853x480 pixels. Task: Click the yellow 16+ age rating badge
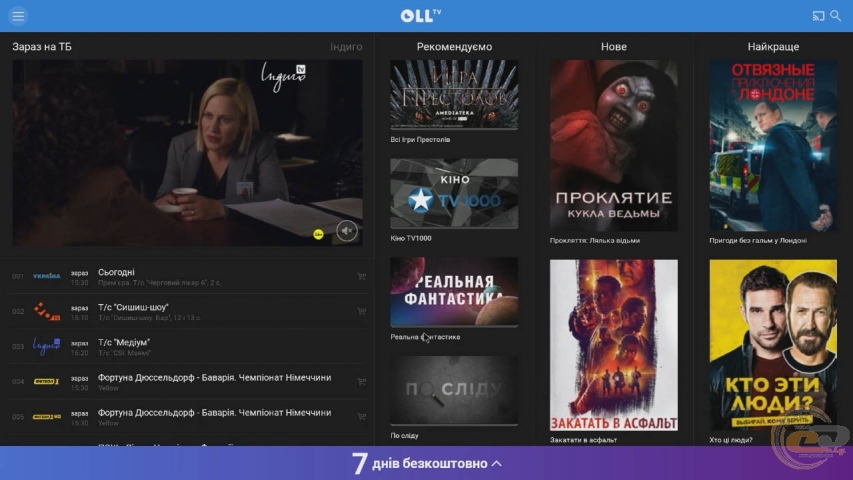click(319, 234)
